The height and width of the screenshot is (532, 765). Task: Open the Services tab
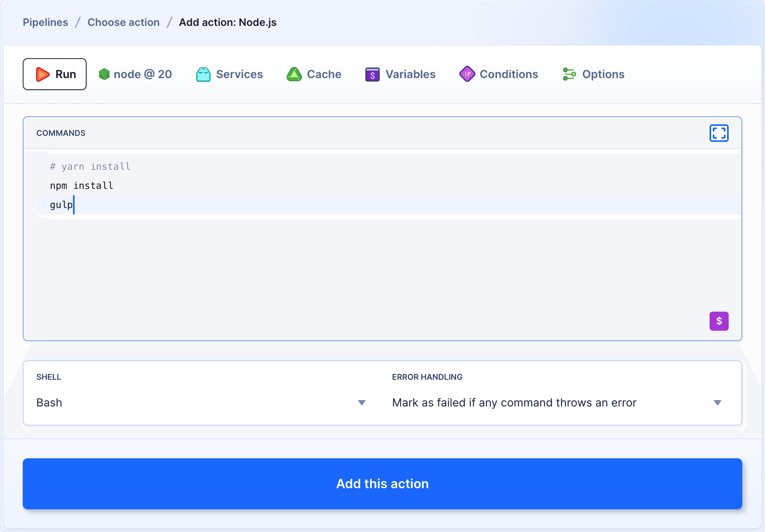(229, 74)
